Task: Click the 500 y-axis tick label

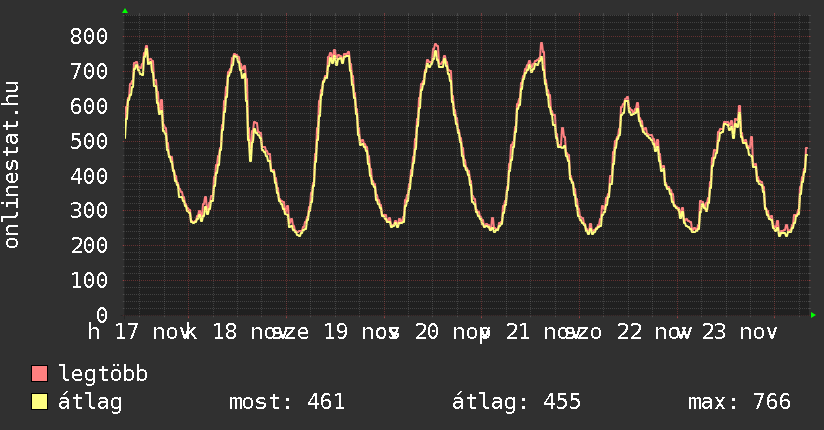Action: [x=88, y=141]
